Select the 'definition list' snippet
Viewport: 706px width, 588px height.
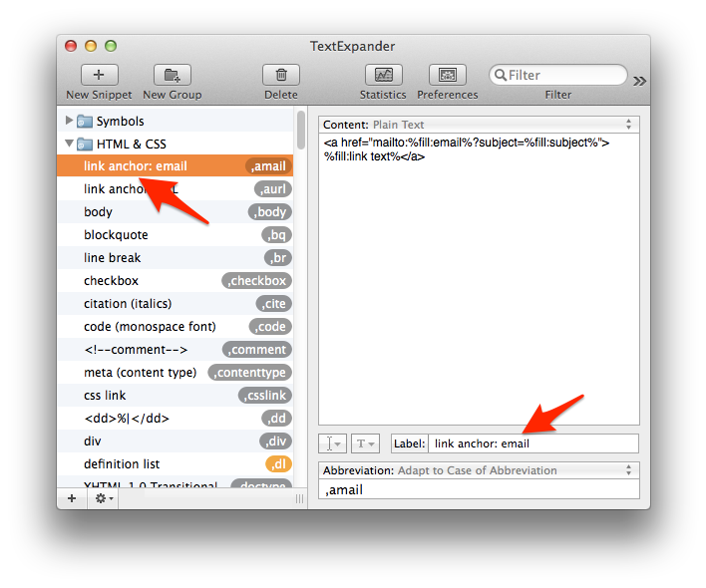(176, 464)
